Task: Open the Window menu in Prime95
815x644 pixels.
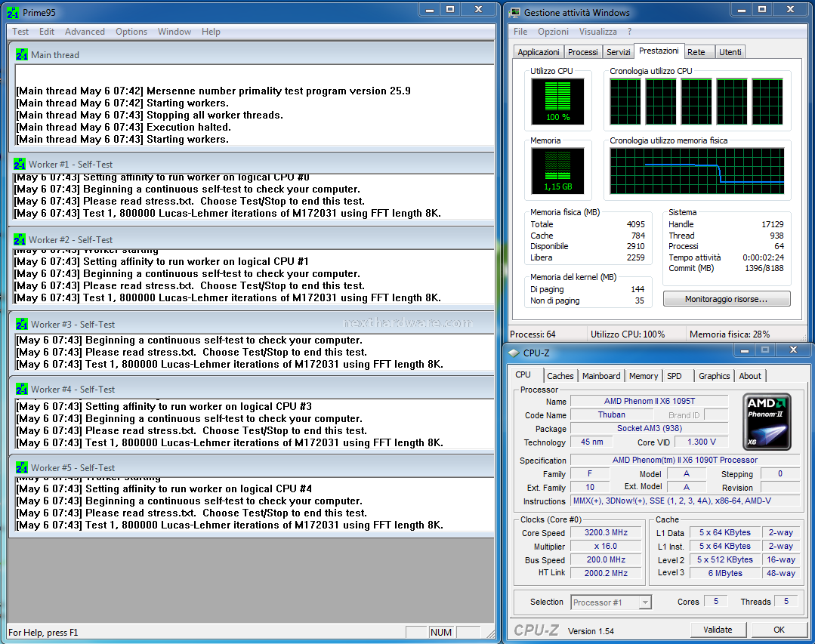Action: [174, 32]
